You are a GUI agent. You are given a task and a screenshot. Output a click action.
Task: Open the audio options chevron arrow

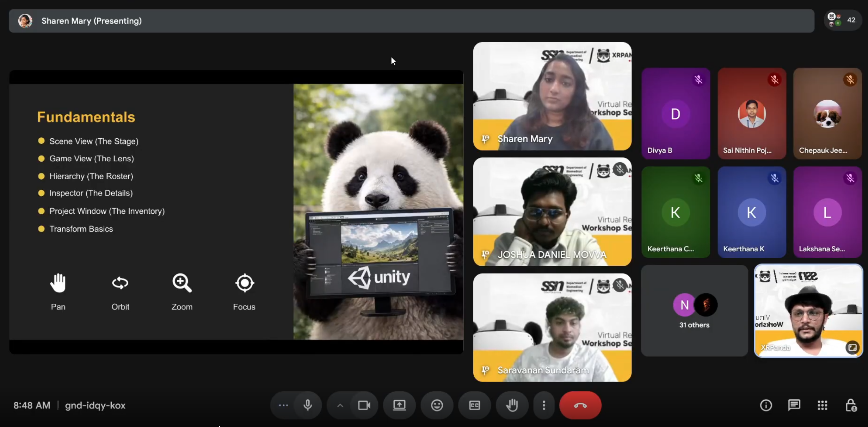coord(340,405)
